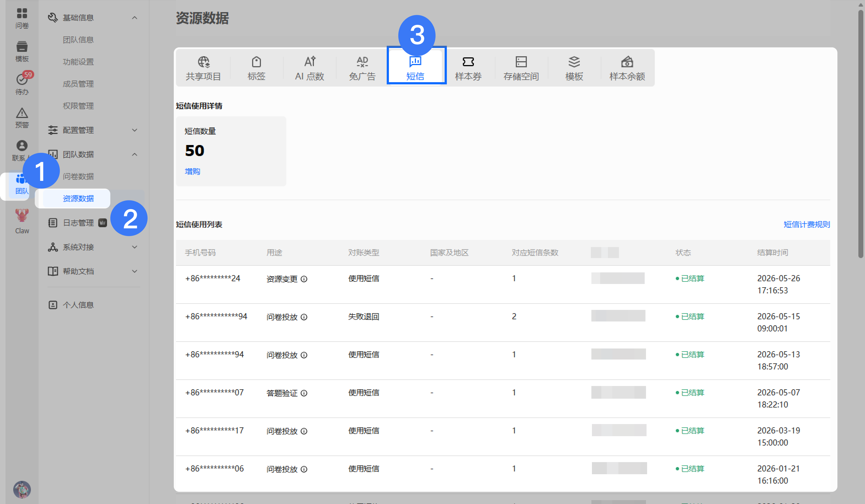The height and width of the screenshot is (504, 865).
Task: Switch to the 样本券 tab
Action: click(468, 68)
